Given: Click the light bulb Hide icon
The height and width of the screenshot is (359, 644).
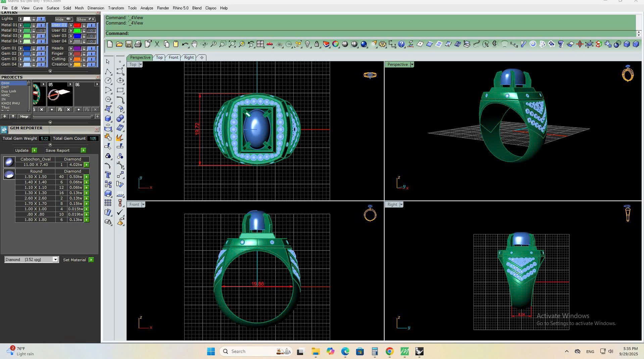Looking at the screenshot, I should click(x=307, y=44).
